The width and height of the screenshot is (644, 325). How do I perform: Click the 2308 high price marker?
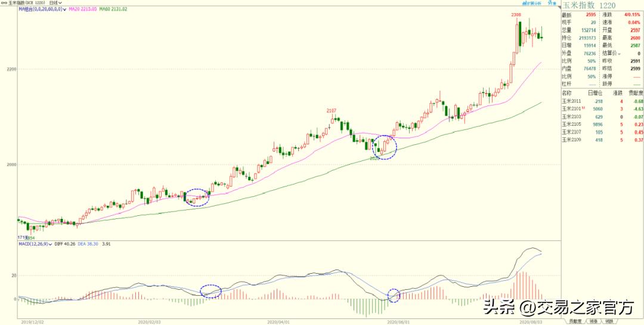[515, 13]
